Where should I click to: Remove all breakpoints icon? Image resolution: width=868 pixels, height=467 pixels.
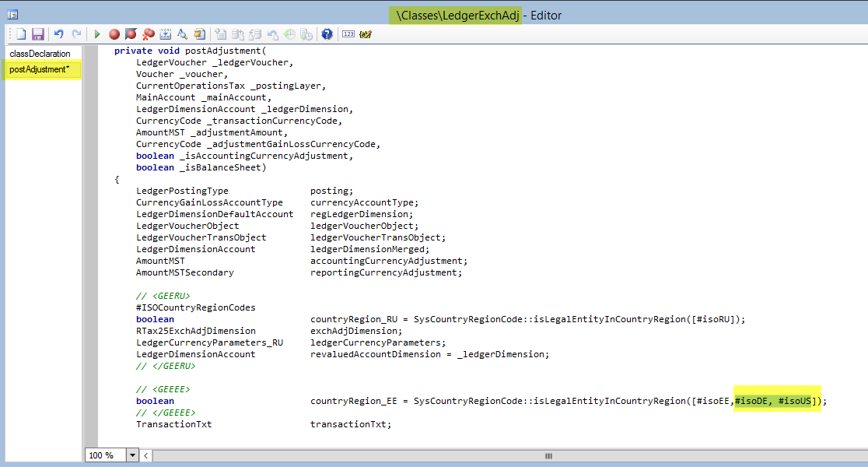(148, 34)
